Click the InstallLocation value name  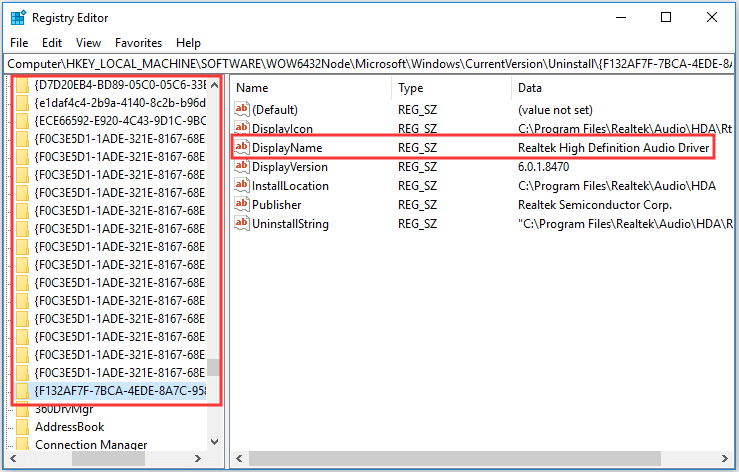[290, 185]
